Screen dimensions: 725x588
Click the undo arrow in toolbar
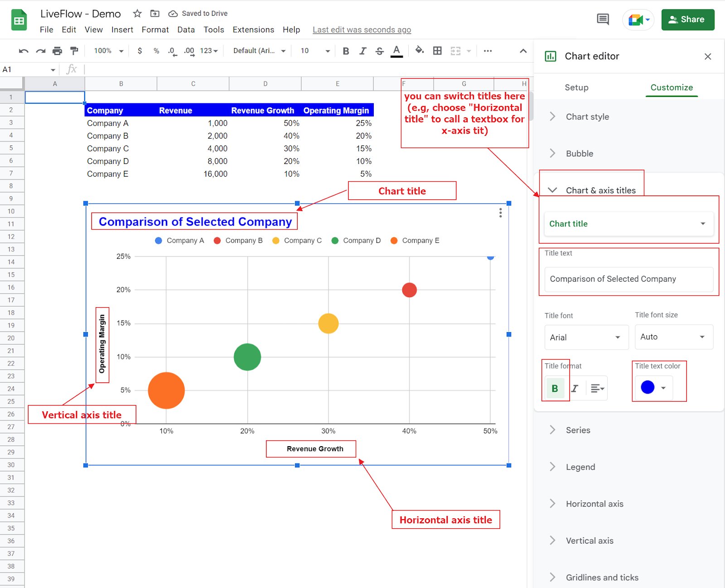(24, 51)
